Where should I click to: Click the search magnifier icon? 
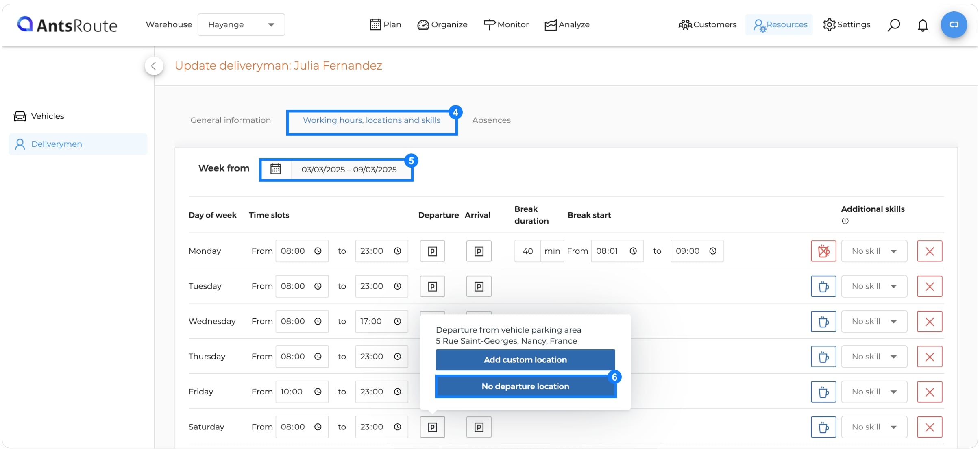[x=893, y=25]
